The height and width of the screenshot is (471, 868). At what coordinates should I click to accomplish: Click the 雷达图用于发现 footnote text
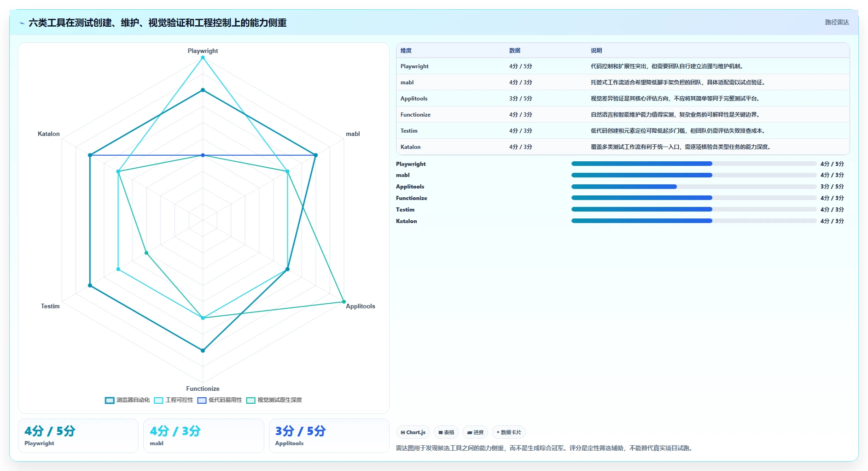[545, 448]
